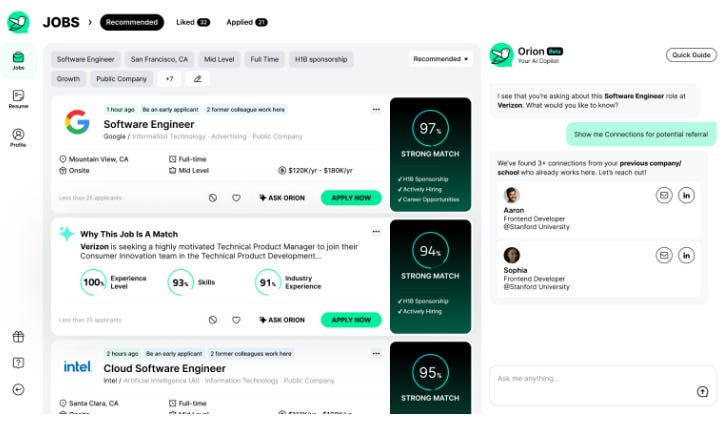
Task: Expand the +7 more filters chip
Action: click(x=170, y=79)
